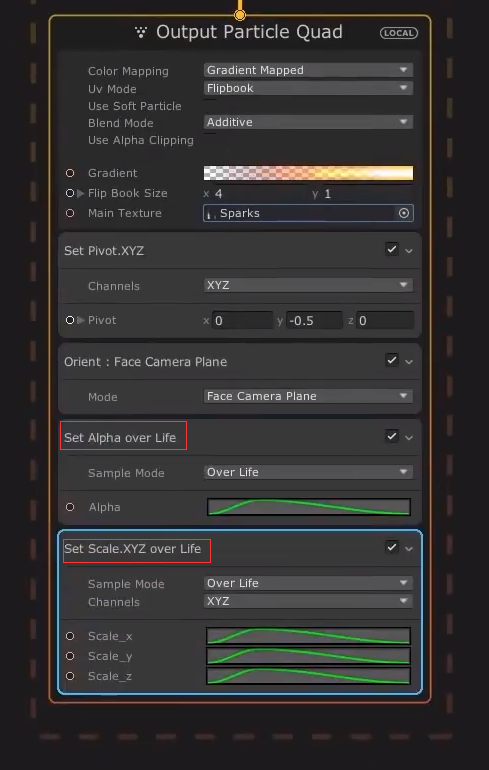The width and height of the screenshot is (489, 770).
Task: Click the Scale_y input port circle
Action: point(70,656)
